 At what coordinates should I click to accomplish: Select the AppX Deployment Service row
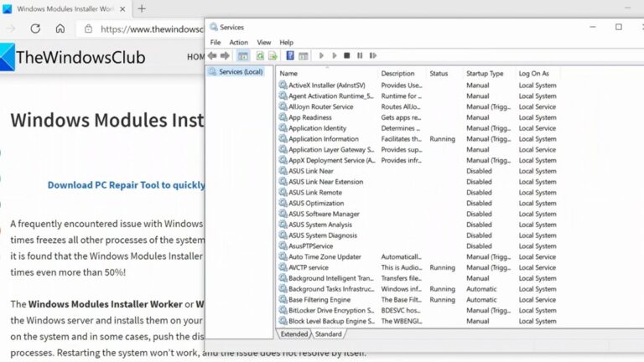(x=418, y=160)
